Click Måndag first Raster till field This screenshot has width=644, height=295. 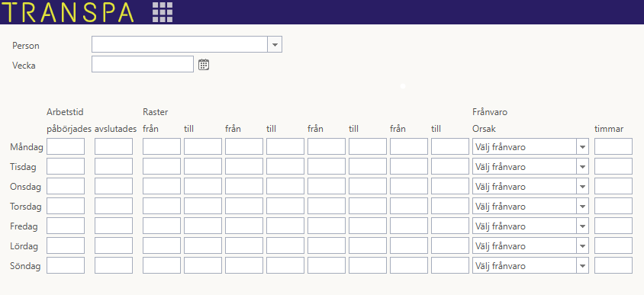pyautogui.click(x=203, y=146)
